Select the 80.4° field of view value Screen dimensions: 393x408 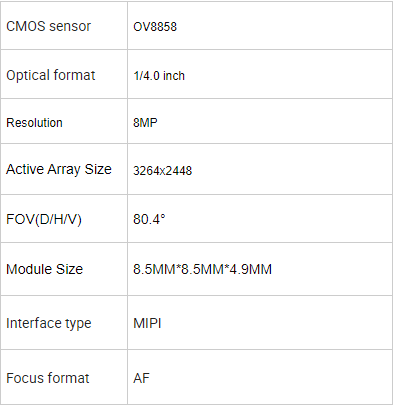tap(149, 219)
